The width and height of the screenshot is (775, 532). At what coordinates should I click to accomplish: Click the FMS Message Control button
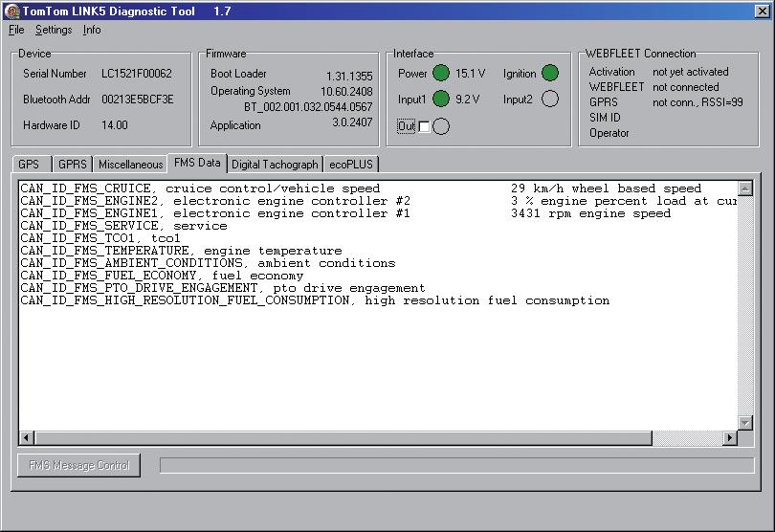(x=79, y=465)
